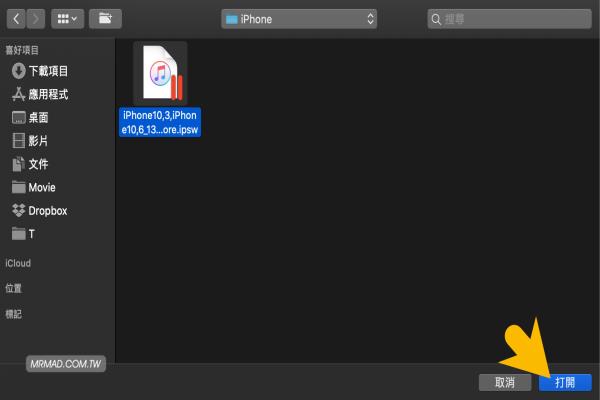The image size is (600, 400).
Task: Click the Applications icon in sidebar
Action: (18, 94)
